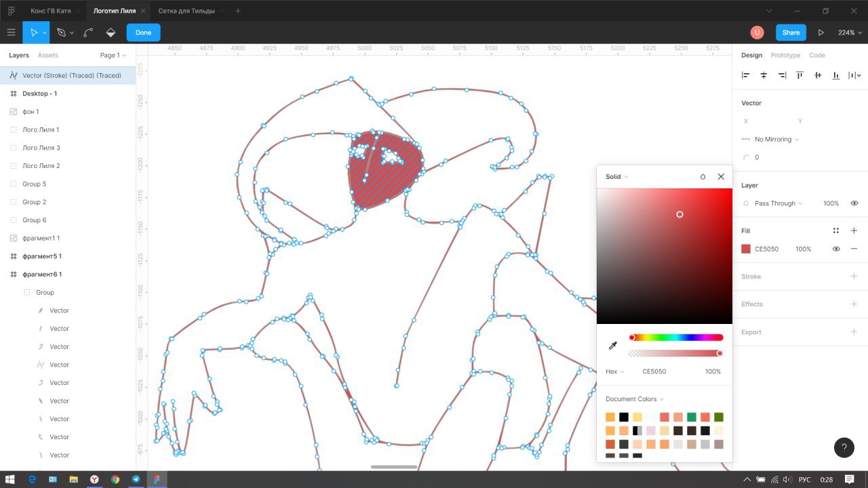The width and height of the screenshot is (868, 488).
Task: Add a stroke with plus icon
Action: pyautogui.click(x=854, y=277)
